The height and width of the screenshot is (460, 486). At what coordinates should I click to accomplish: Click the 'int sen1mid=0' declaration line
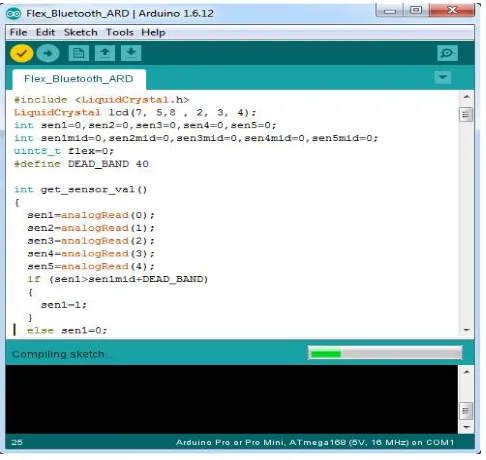point(196,138)
